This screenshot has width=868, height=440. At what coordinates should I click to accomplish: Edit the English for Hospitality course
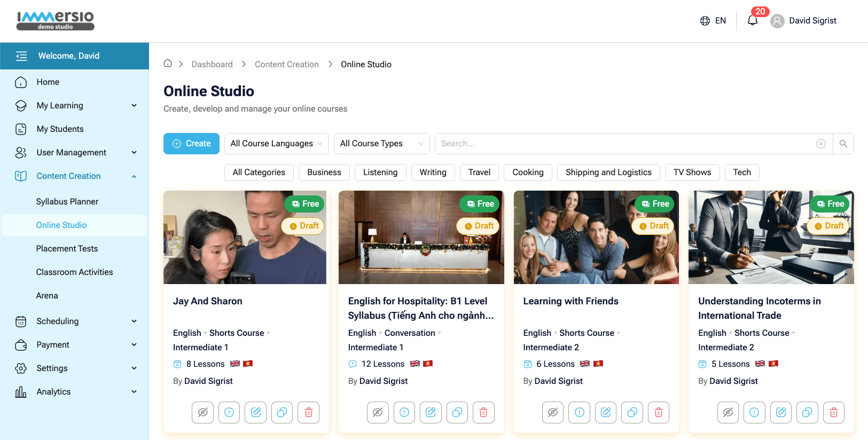tap(431, 412)
